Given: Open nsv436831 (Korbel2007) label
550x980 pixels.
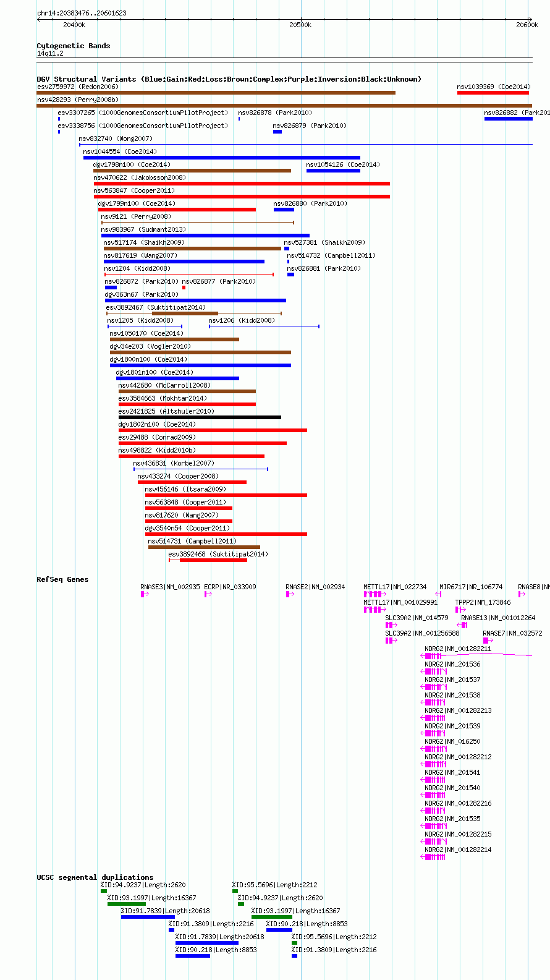Looking at the screenshot, I should [x=174, y=463].
